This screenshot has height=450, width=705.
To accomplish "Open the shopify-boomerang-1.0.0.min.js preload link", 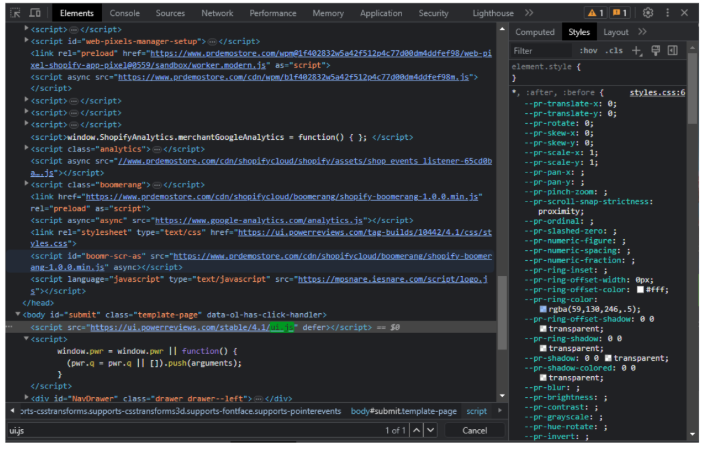I will [282, 197].
